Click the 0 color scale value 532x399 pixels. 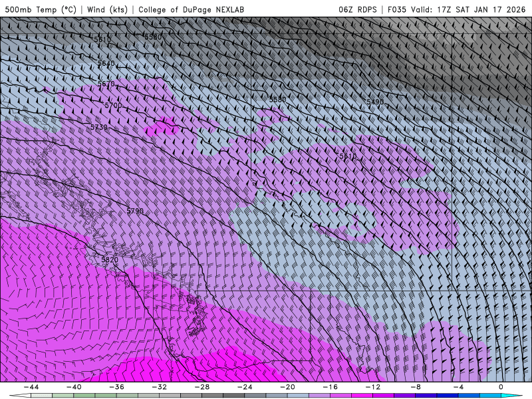[501, 387]
